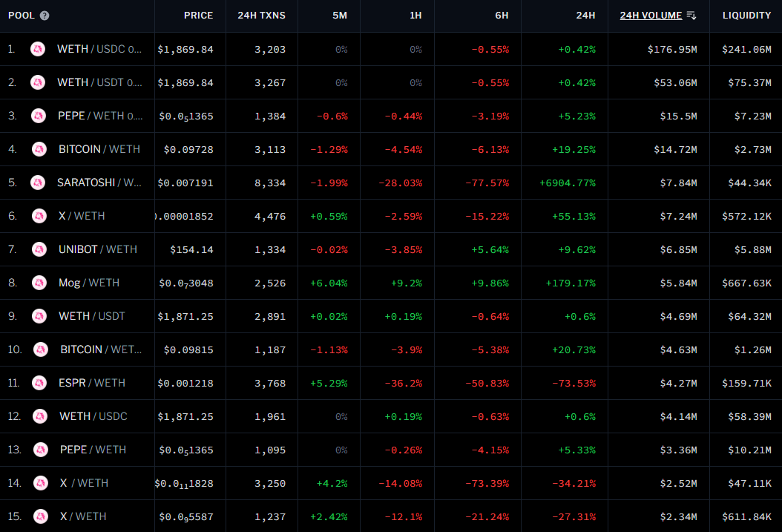Click the token icon in row 9 WETH/USDT
Image resolution: width=782 pixels, height=532 pixels.
pyautogui.click(x=39, y=316)
